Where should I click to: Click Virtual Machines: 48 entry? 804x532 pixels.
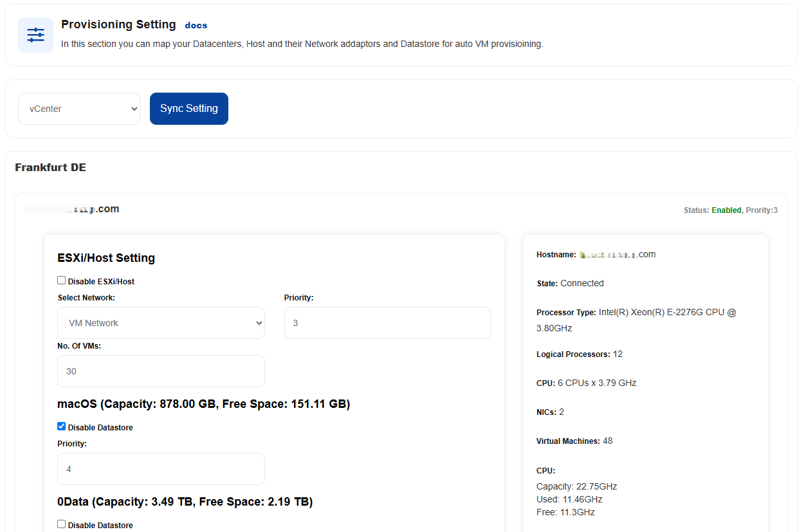point(574,441)
